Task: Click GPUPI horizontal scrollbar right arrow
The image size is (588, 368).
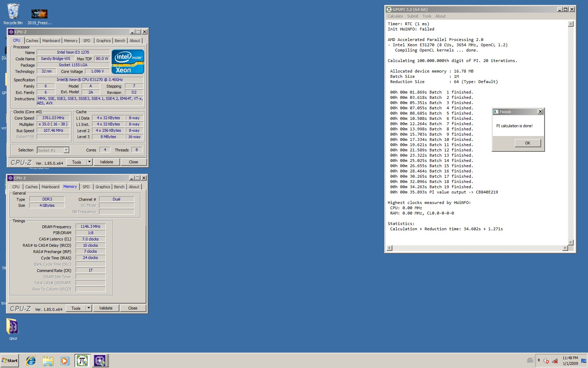Action: click(565, 248)
